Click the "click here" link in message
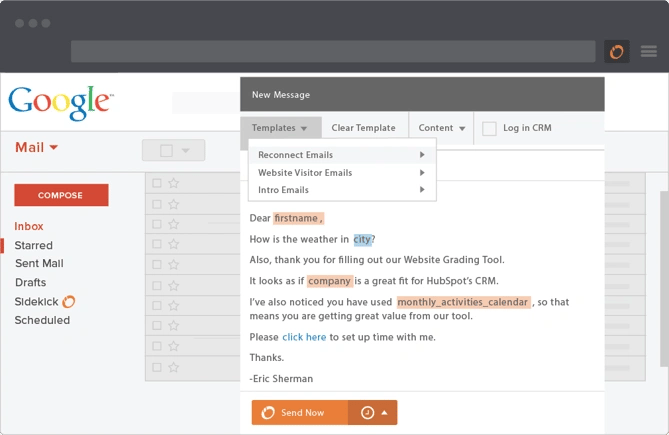 click(304, 337)
